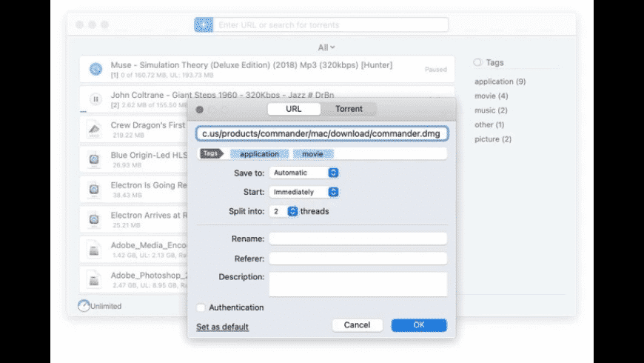Select the Muse - Simulation Theory download row
The height and width of the screenshot is (363, 644).
pos(267,69)
